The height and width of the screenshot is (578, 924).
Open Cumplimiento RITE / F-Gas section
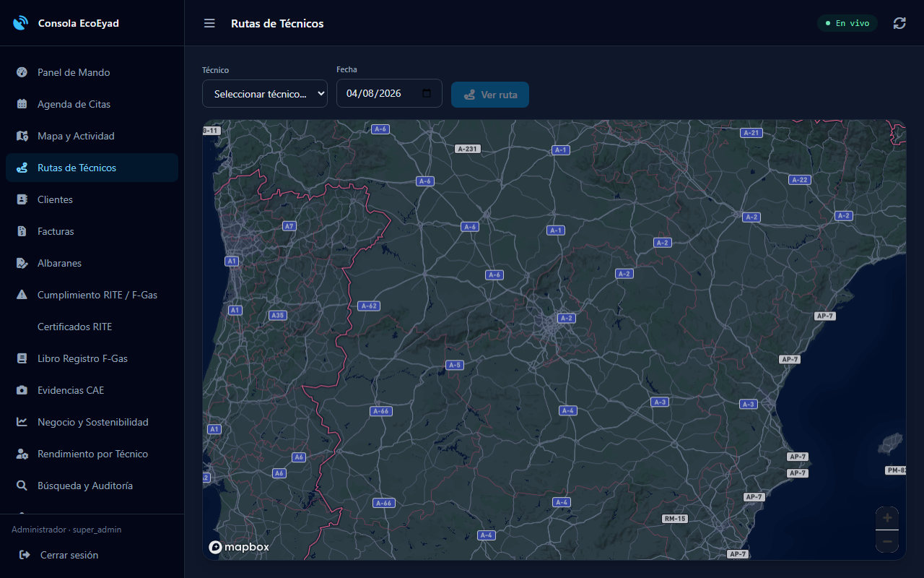pyautogui.click(x=92, y=295)
